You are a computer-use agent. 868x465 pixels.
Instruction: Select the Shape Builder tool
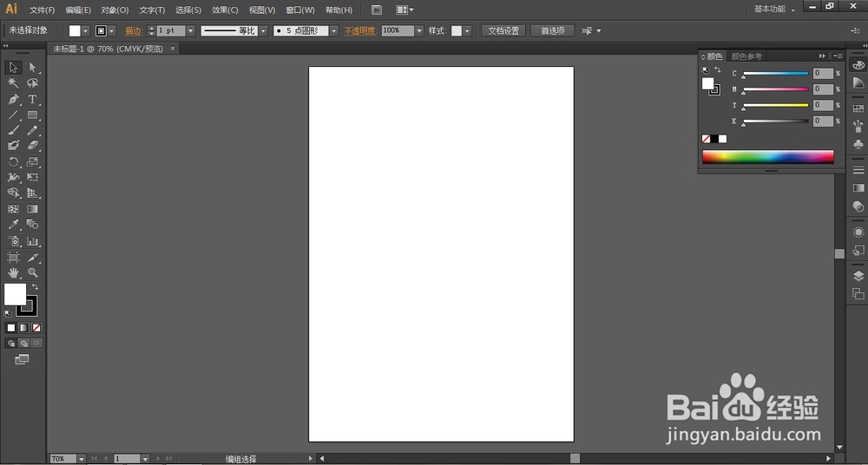[x=13, y=193]
